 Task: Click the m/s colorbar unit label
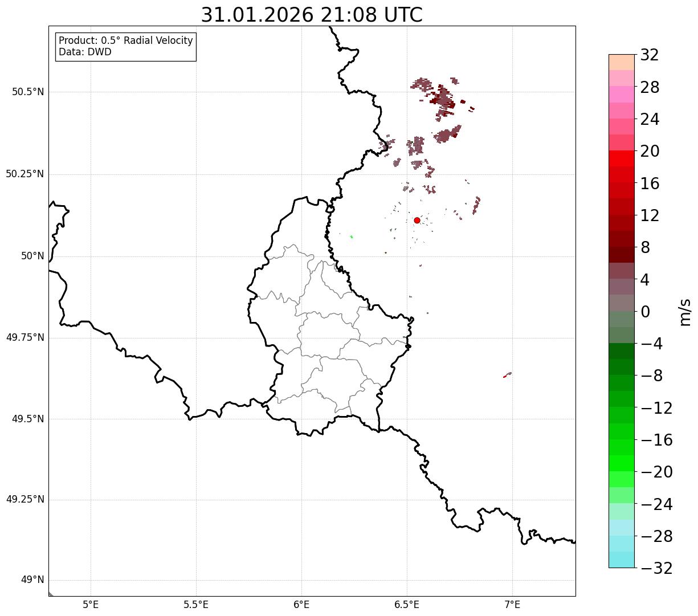685,312
